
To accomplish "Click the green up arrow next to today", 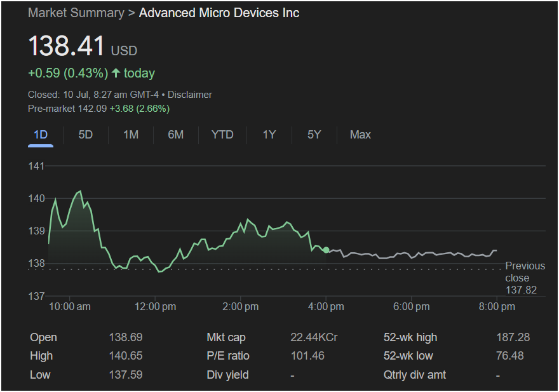I will point(116,73).
